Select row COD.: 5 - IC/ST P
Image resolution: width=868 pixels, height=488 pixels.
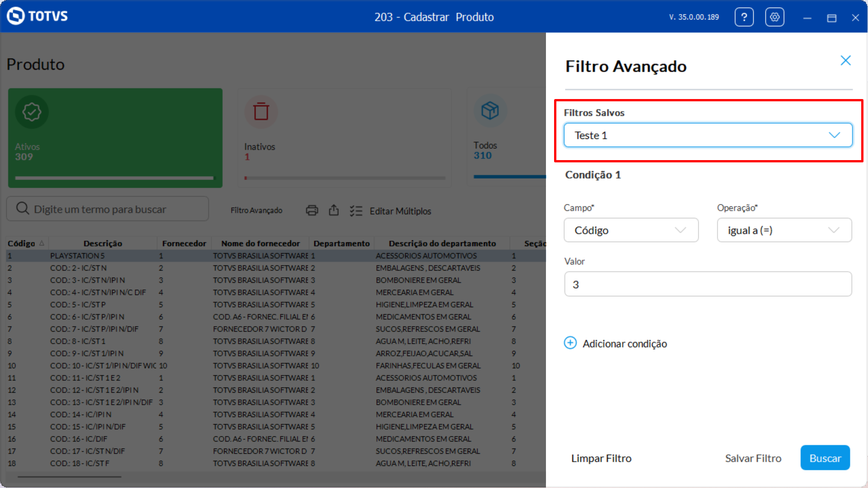[x=276, y=304]
